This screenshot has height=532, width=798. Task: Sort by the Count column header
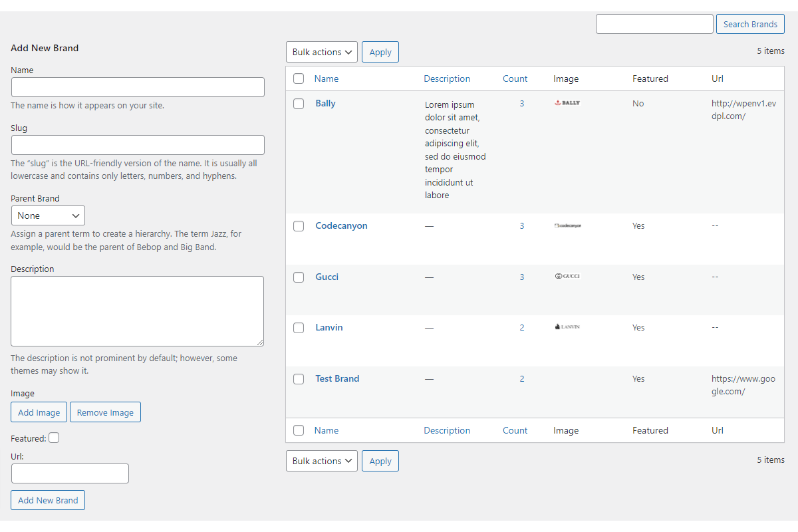click(515, 78)
